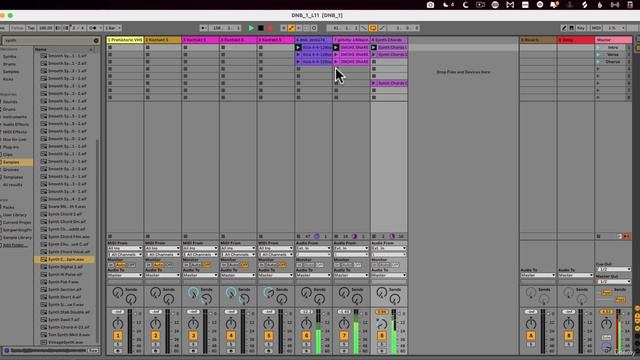Screen dimensions: 640x360
Task: Click the Stop transport button
Action: (260, 28)
